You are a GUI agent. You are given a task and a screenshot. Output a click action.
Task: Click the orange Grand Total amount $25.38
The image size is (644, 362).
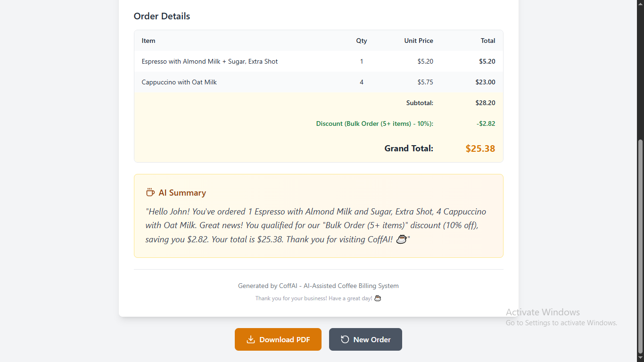480,148
